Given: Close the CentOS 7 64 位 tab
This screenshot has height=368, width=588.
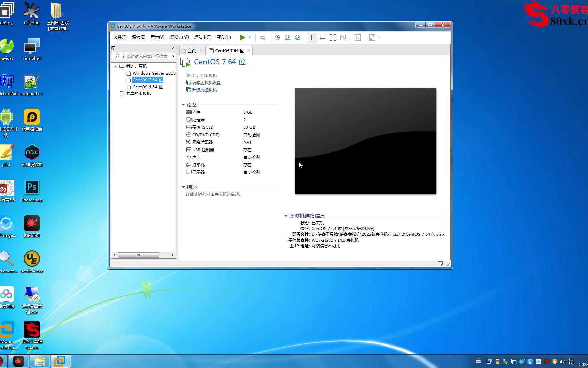Looking at the screenshot, I should pos(249,50).
